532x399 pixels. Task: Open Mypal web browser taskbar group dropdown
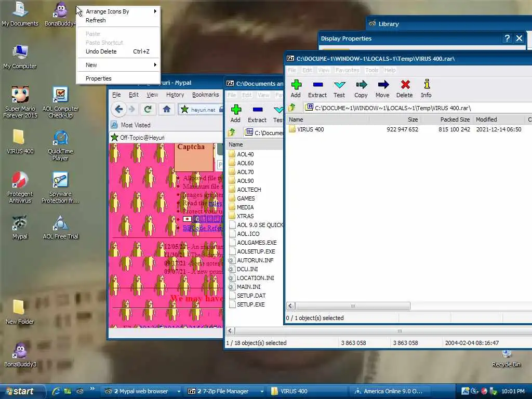tap(179, 391)
